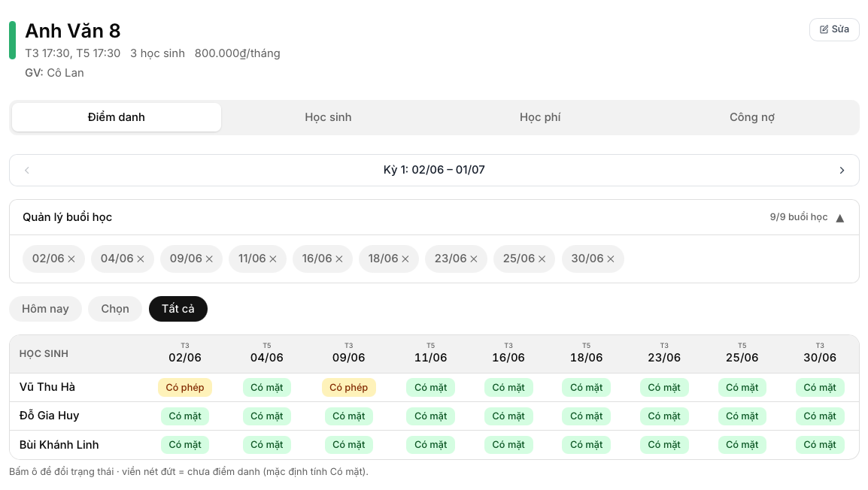The width and height of the screenshot is (868, 490).
Task: Click student name Vũ Thu Hà
Action: (x=47, y=387)
